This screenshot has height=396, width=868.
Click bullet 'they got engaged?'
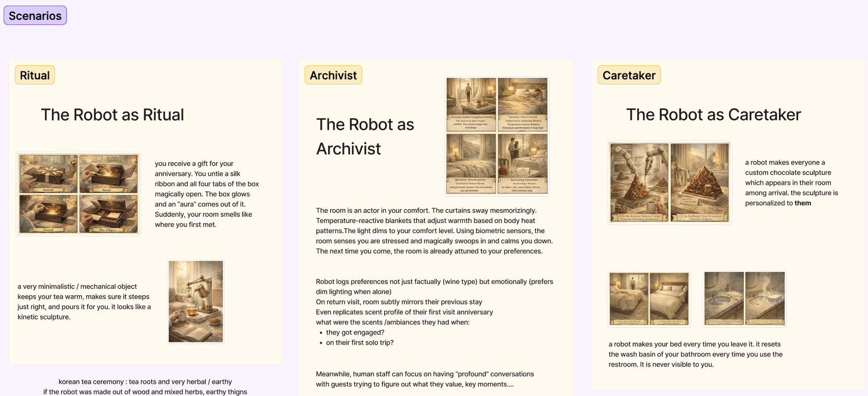(x=355, y=332)
